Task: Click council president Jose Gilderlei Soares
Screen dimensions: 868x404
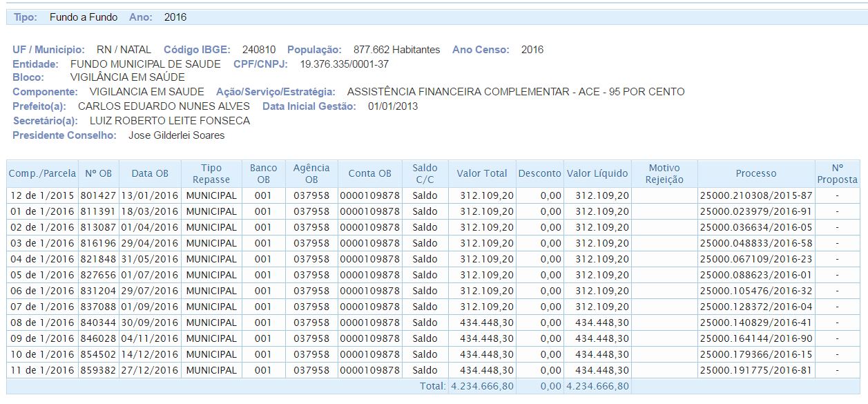Action: (x=177, y=135)
